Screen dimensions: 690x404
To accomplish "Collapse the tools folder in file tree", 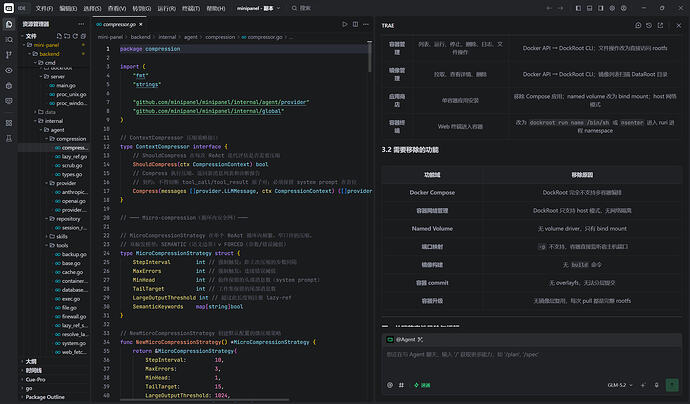I will click(x=62, y=245).
